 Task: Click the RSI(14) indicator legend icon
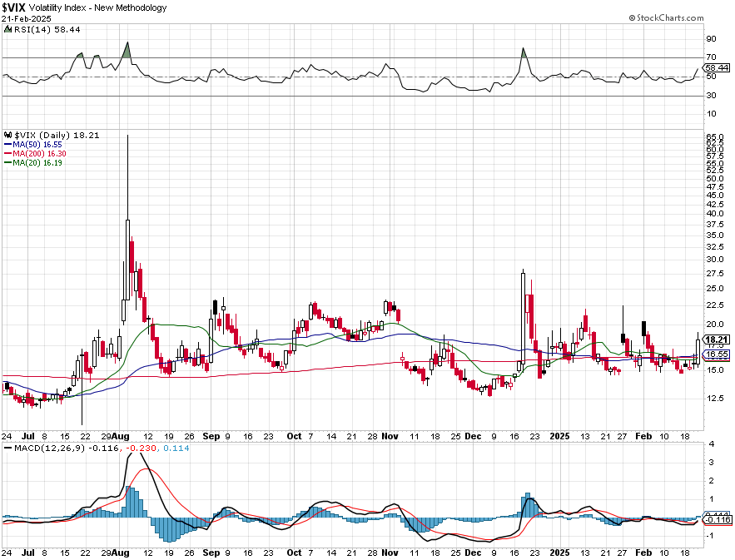pyautogui.click(x=7, y=29)
